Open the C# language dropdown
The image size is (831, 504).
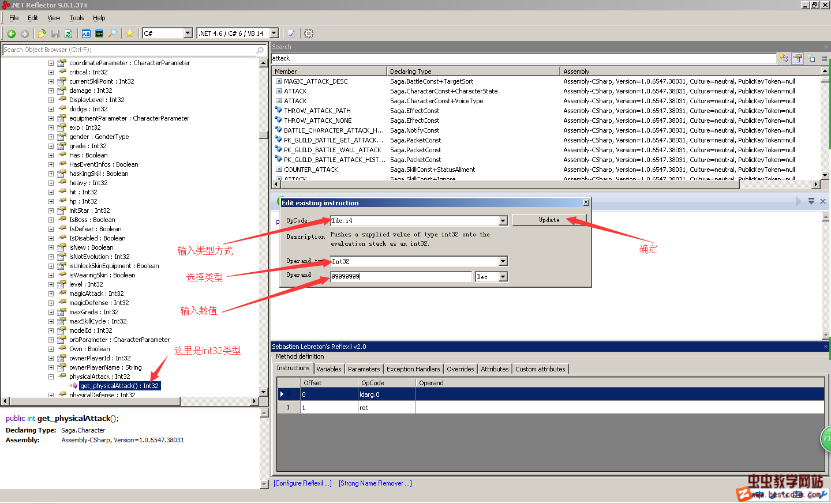[x=188, y=33]
